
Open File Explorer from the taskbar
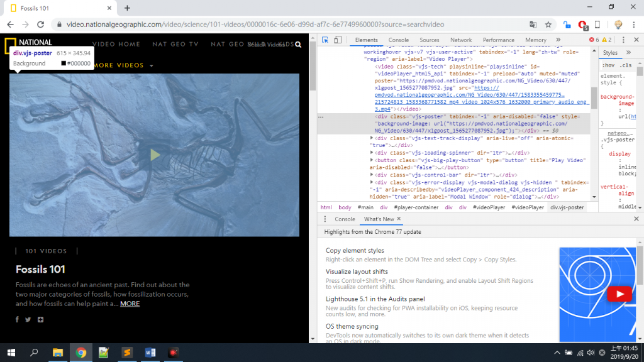(x=57, y=353)
